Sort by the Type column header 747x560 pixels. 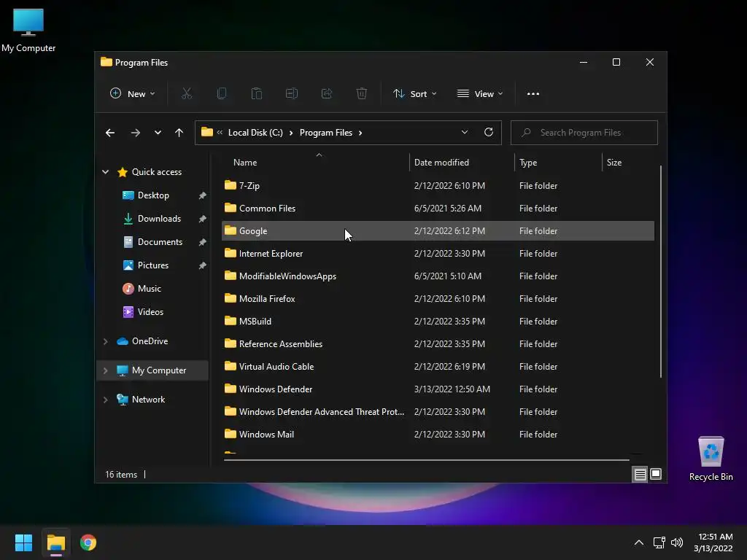(x=558, y=163)
